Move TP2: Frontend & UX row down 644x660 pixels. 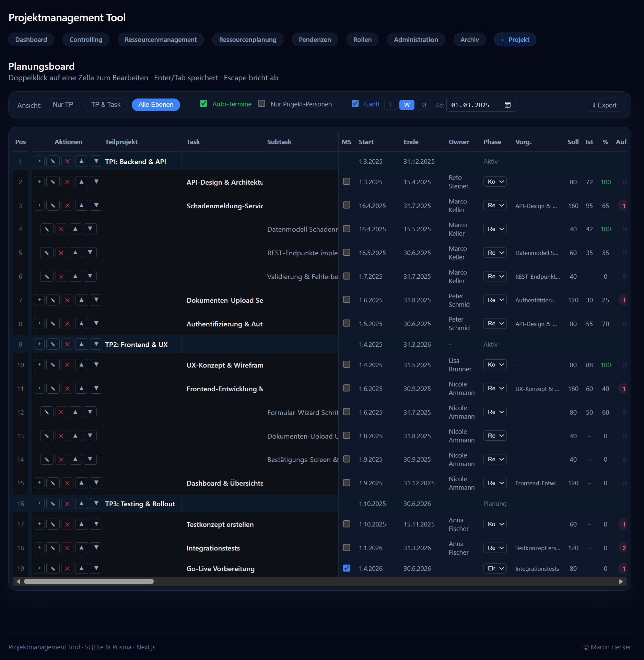click(x=96, y=344)
